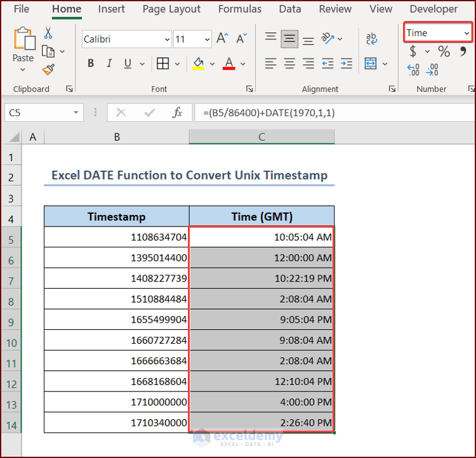Switch to the Developer tab

(x=433, y=9)
